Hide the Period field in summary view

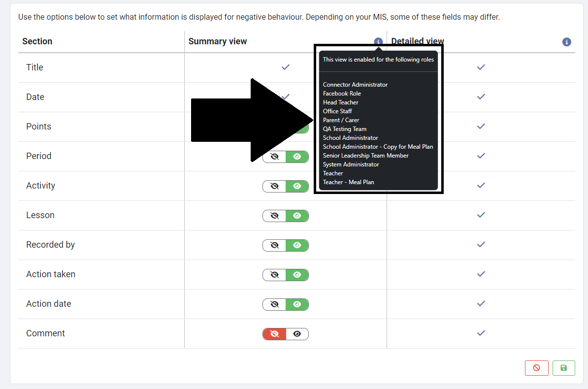[274, 157]
